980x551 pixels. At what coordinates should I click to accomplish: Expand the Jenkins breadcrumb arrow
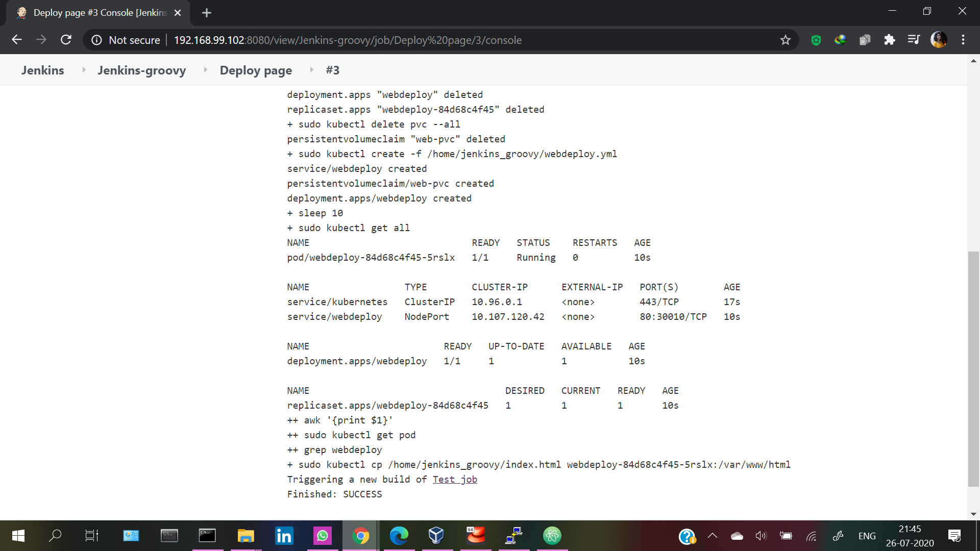pyautogui.click(x=84, y=70)
